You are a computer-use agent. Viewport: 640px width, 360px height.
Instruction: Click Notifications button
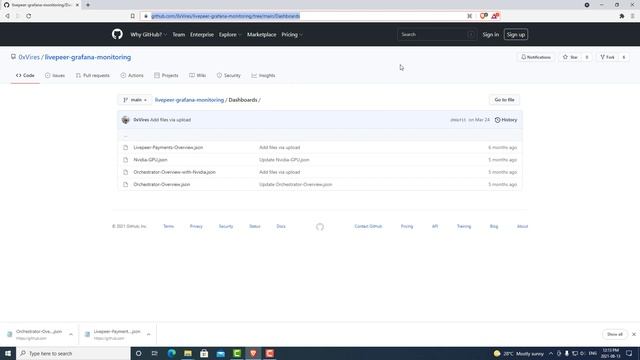point(536,57)
